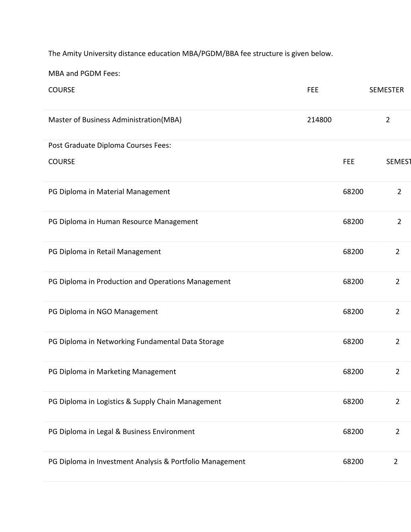Click 'PG Diploma in Human Resource Management'
This screenshot has height=532, width=411.
click(123, 222)
